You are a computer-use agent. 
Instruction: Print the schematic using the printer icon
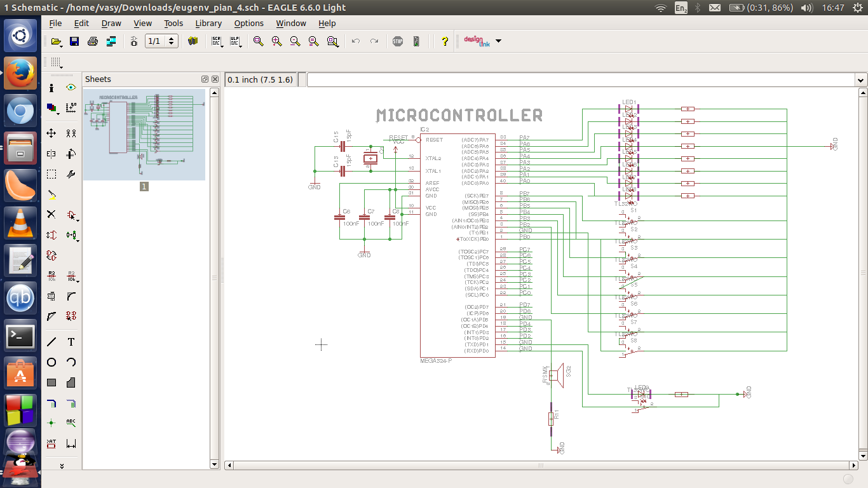coord(93,41)
